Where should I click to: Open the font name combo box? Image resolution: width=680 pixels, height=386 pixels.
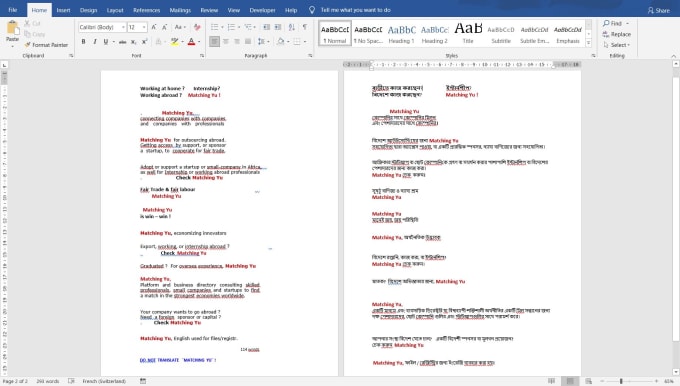(x=102, y=27)
